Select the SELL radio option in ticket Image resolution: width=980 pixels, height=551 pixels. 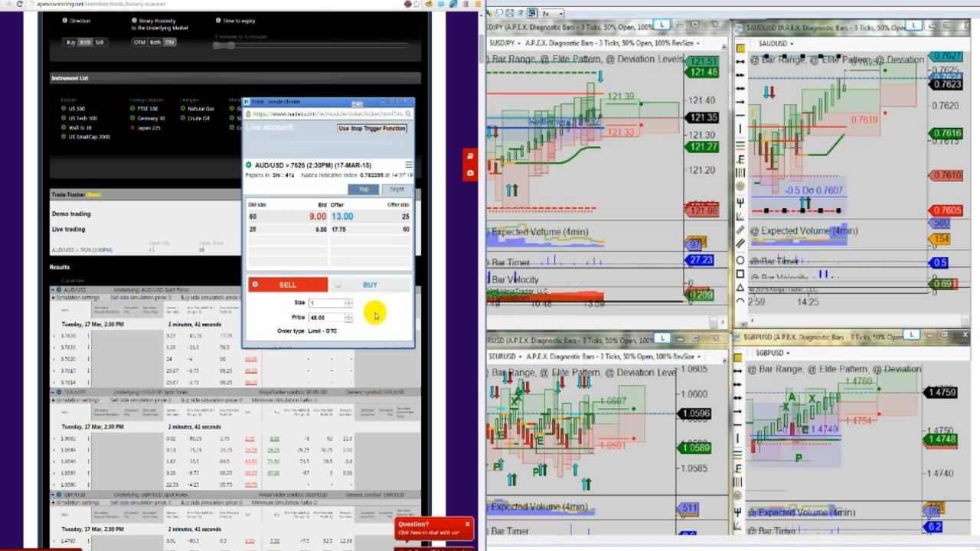tap(256, 285)
